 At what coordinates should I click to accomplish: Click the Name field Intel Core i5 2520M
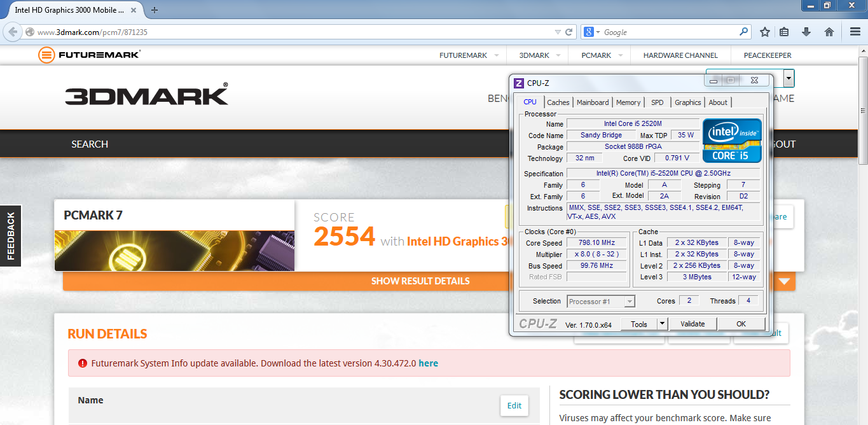[633, 123]
